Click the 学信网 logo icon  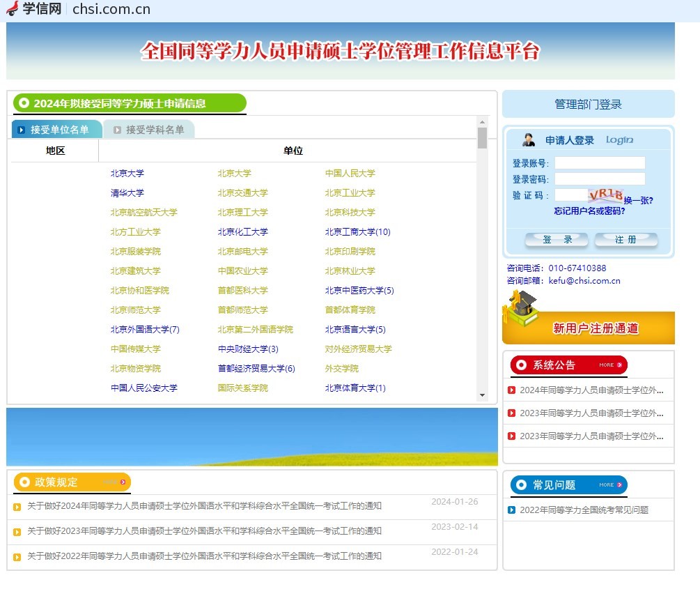pyautogui.click(x=13, y=8)
